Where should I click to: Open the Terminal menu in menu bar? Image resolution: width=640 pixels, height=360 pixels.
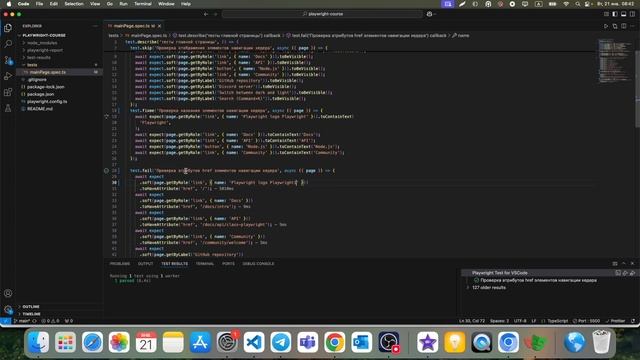click(x=143, y=4)
